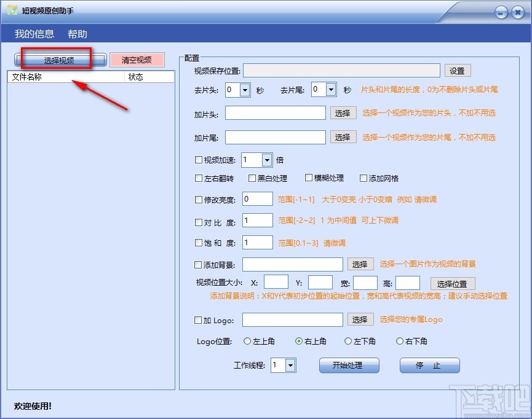532x419 pixels.
Task: Click 选择 button beside 加片尾
Action: (343, 137)
